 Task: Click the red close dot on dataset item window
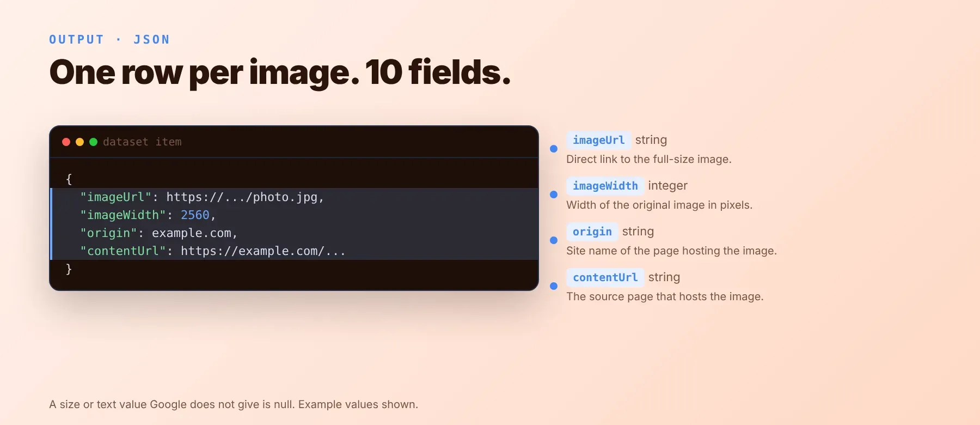click(66, 142)
